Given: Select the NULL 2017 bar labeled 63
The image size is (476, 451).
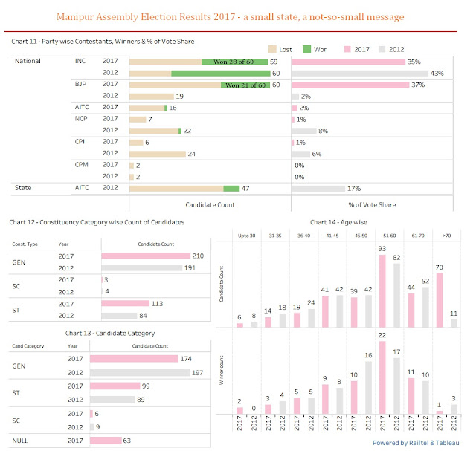Looking at the screenshot, I should click(106, 441).
